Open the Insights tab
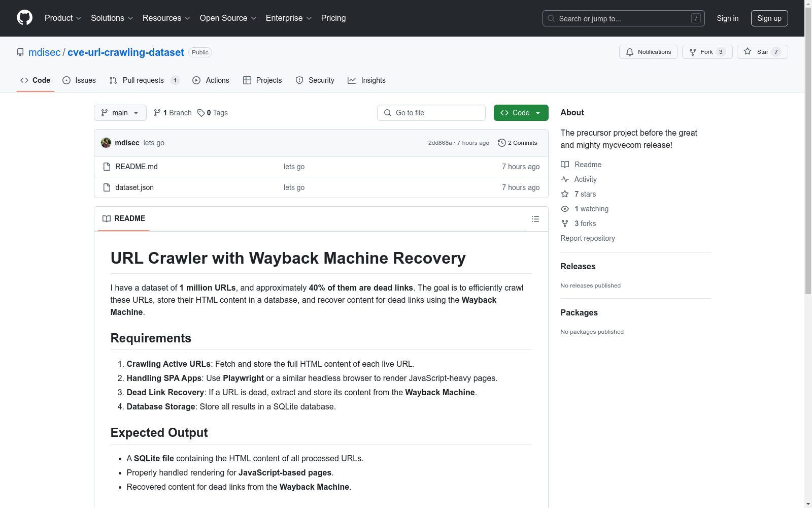 click(366, 80)
